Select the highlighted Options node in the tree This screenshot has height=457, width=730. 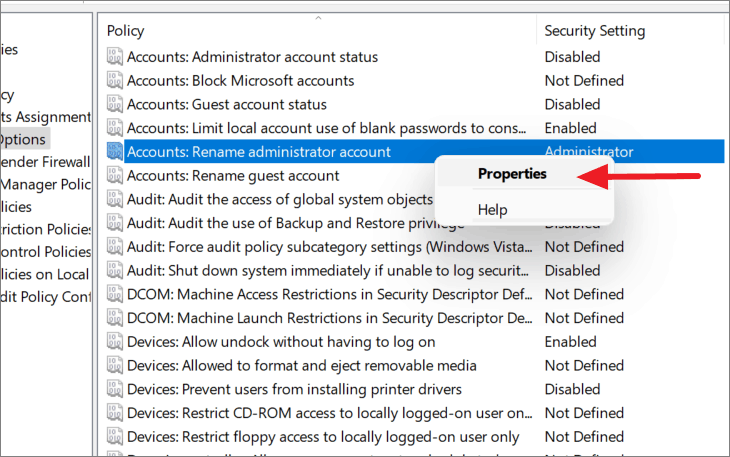[x=23, y=139]
